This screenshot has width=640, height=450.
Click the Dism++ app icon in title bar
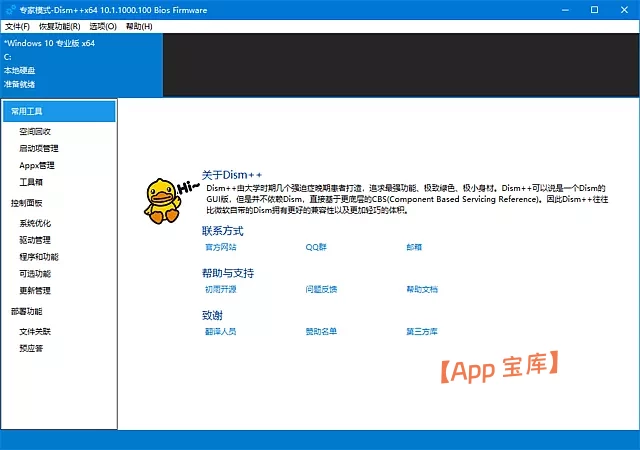pyautogui.click(x=9, y=9)
